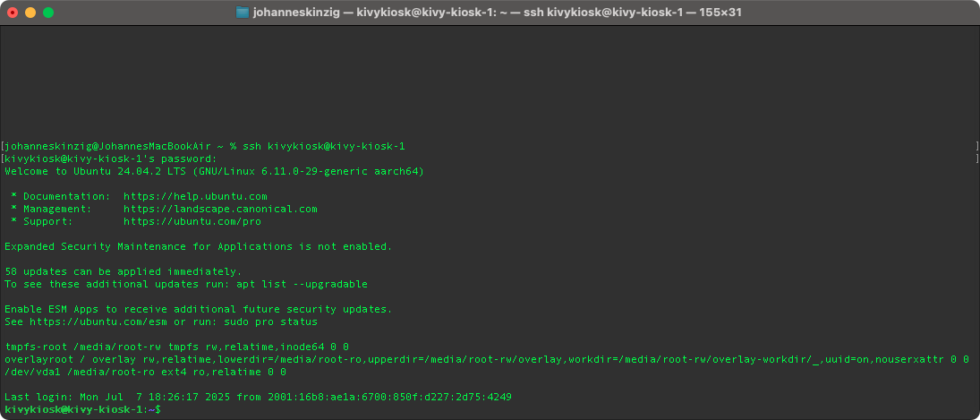This screenshot has width=980, height=420.
Task: Click 'Expanded Security Maintenance for Applications' line
Action: click(199, 246)
